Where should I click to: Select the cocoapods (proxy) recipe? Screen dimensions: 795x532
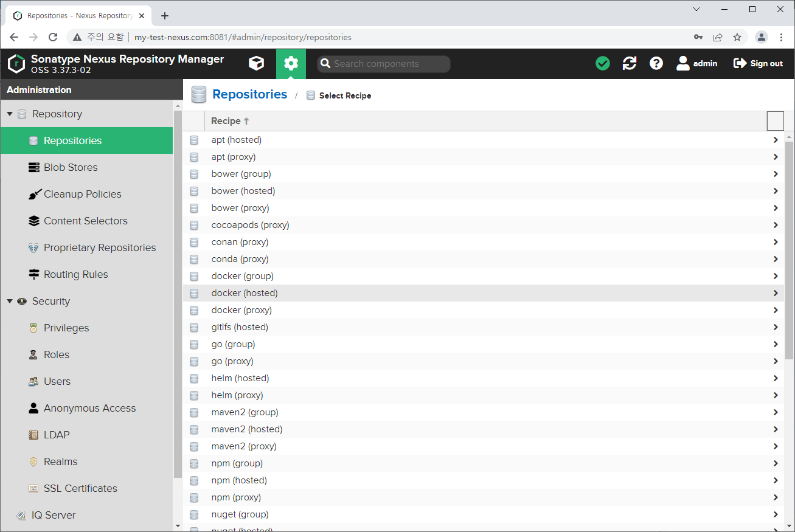click(484, 225)
